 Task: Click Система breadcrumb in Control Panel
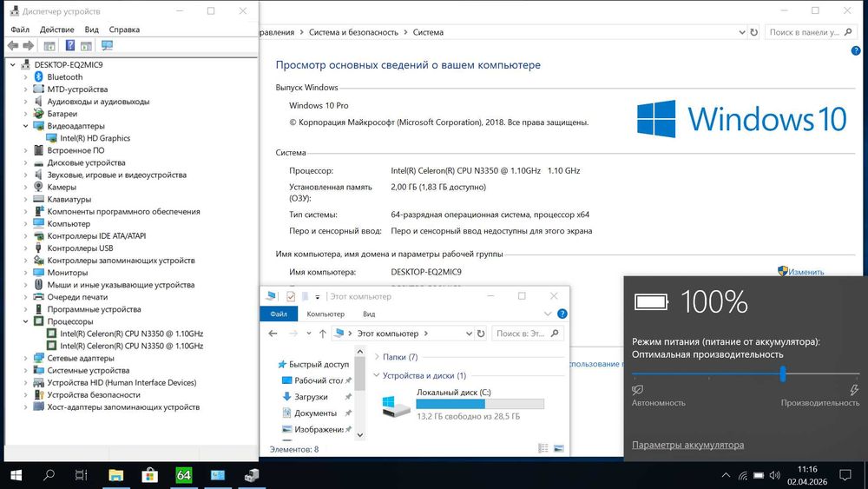tap(428, 32)
